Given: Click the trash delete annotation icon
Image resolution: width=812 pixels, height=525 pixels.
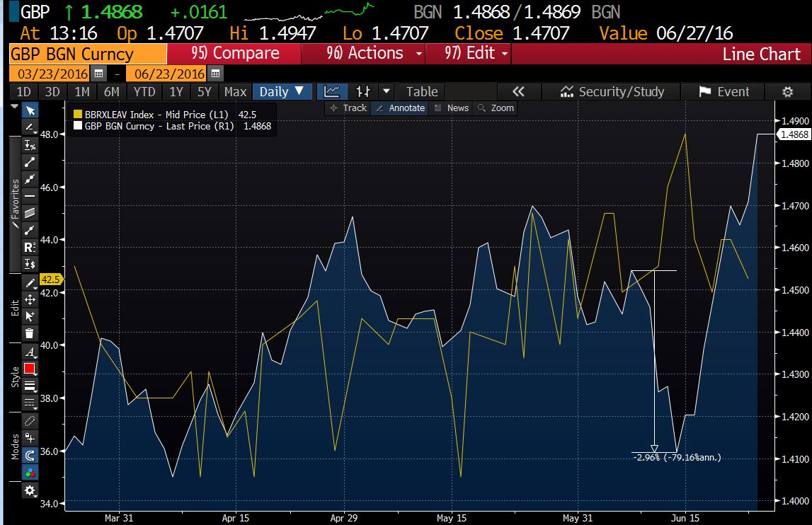Looking at the screenshot, I should coord(30,333).
